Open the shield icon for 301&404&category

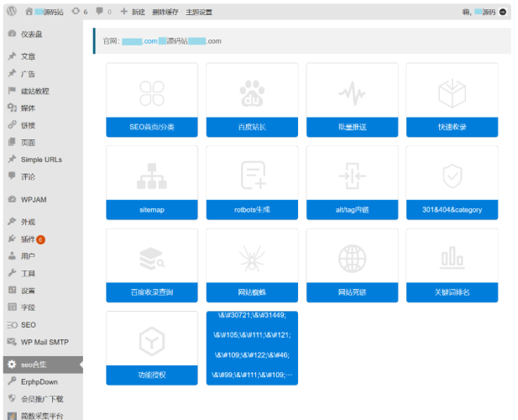pyautogui.click(x=452, y=174)
